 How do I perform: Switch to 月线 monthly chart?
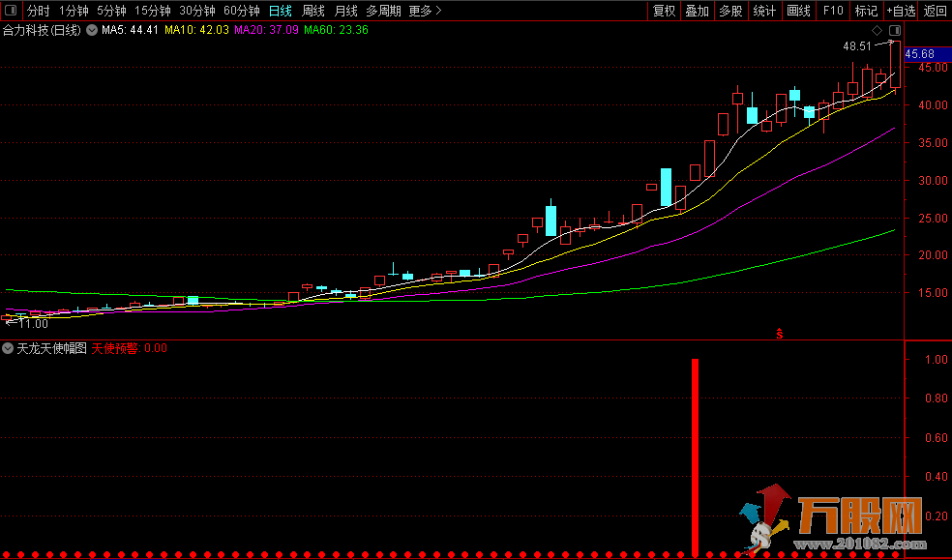(346, 11)
